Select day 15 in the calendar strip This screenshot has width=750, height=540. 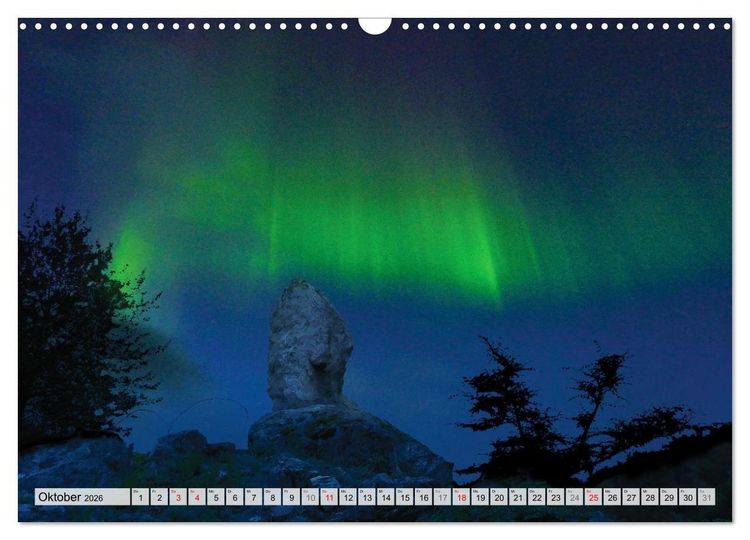405,496
